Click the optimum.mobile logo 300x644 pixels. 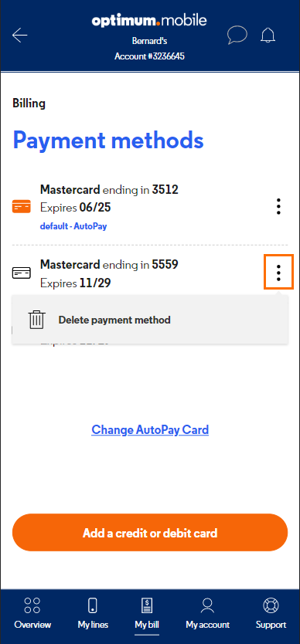pos(149,21)
